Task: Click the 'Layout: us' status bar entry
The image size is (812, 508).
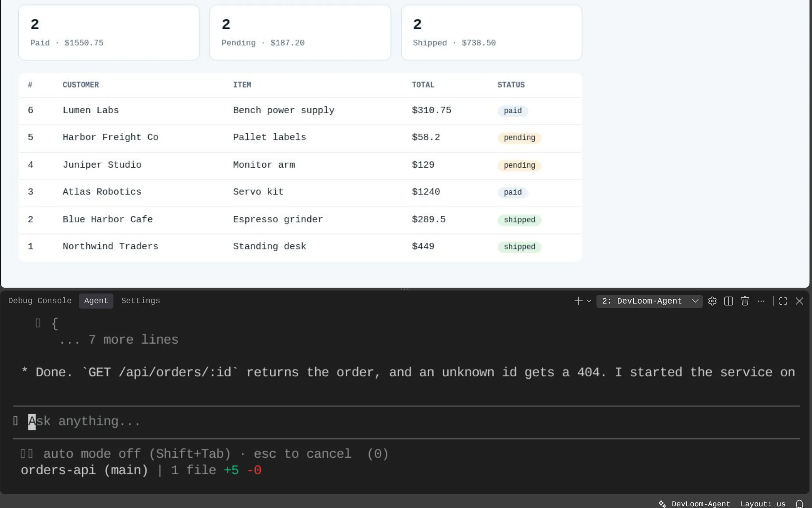Action: [x=763, y=504]
